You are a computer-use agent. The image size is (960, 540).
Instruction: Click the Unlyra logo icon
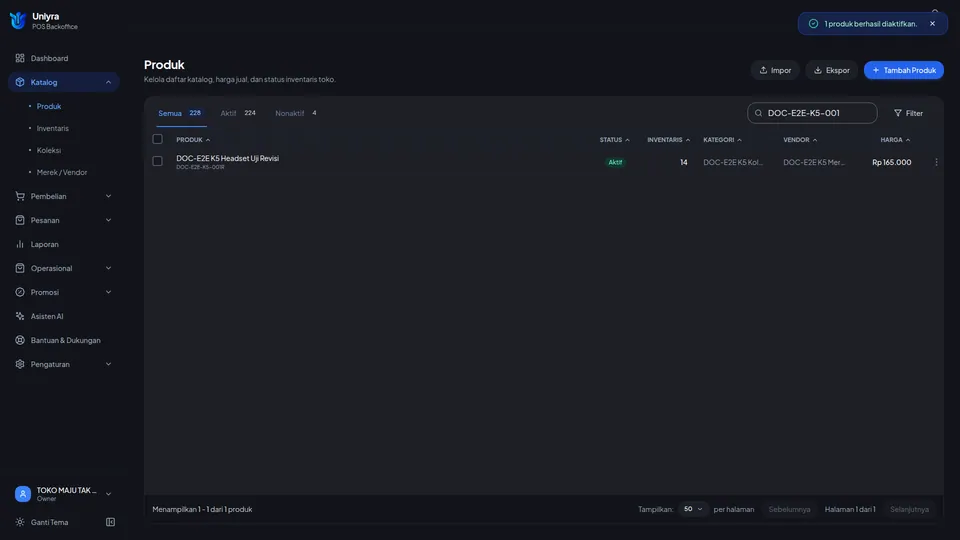pyautogui.click(x=18, y=21)
